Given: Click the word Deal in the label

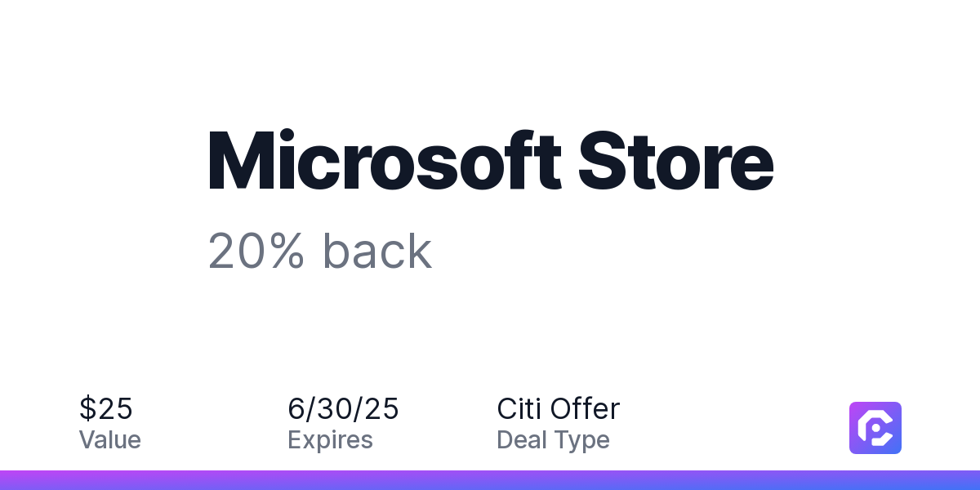Looking at the screenshot, I should click(521, 440).
